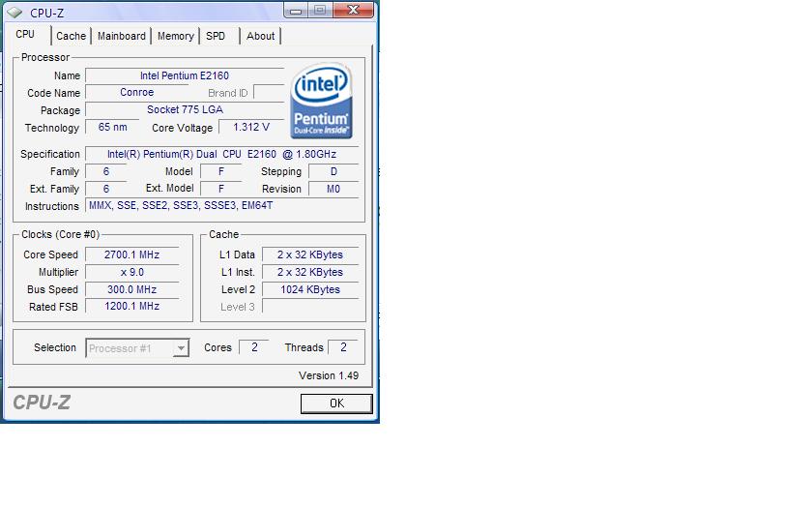Click the Cores count field
Image resolution: width=812 pixels, height=508 pixels.
coord(253,346)
